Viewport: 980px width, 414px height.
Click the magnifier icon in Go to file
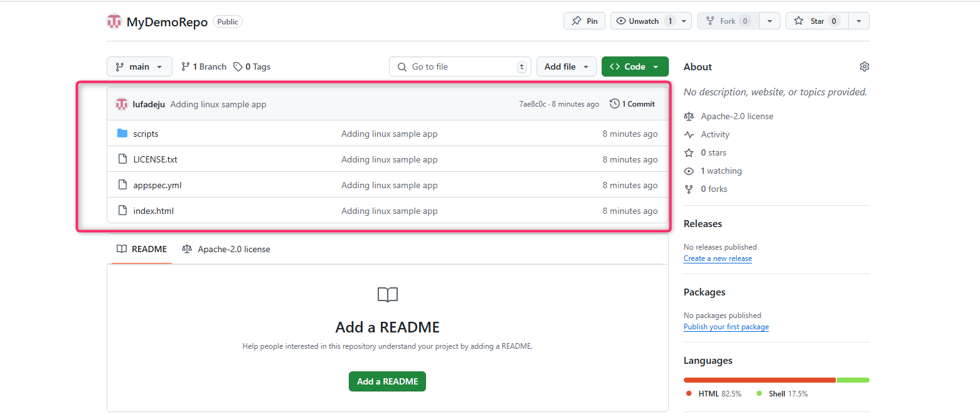[402, 66]
